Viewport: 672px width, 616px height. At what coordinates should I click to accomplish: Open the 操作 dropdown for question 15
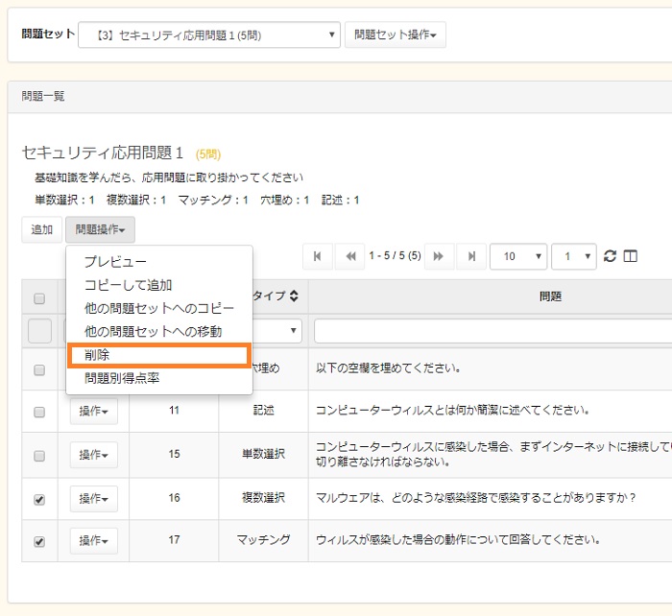[93, 455]
